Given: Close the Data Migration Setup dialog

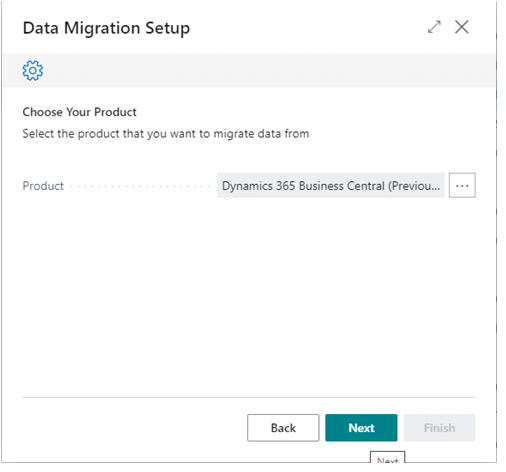Looking at the screenshot, I should tap(462, 27).
